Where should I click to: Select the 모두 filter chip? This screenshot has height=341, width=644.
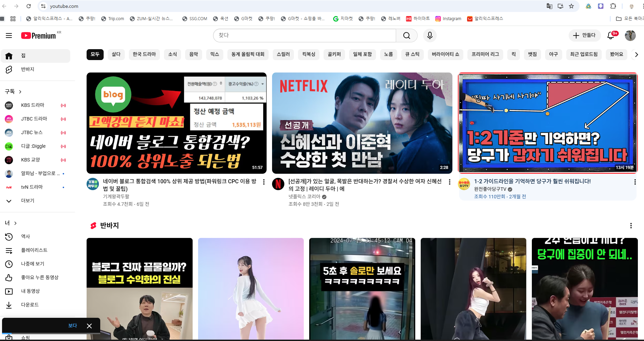point(95,54)
